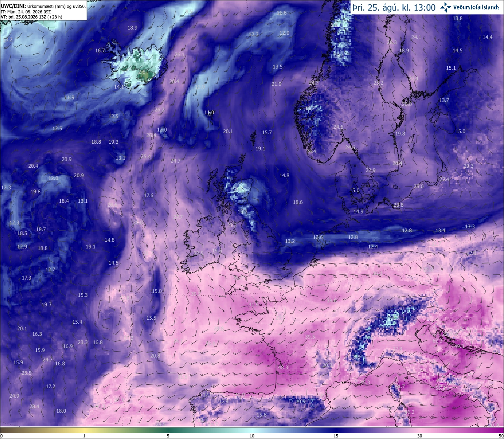
Task: Click the 13.8 value at top right
Action: click(458, 18)
